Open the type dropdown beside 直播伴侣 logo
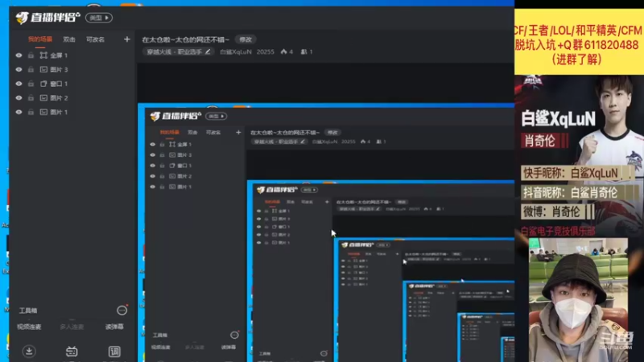The image size is (644, 362). pos(99,18)
